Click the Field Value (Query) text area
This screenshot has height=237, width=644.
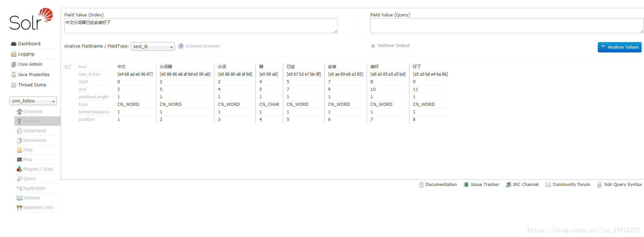tap(507, 26)
